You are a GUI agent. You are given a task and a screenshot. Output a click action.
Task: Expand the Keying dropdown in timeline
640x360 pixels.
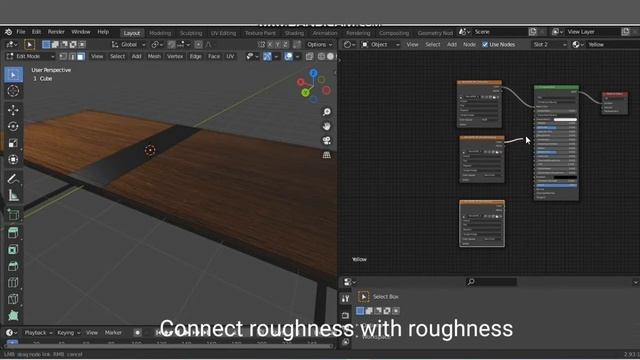coord(69,333)
